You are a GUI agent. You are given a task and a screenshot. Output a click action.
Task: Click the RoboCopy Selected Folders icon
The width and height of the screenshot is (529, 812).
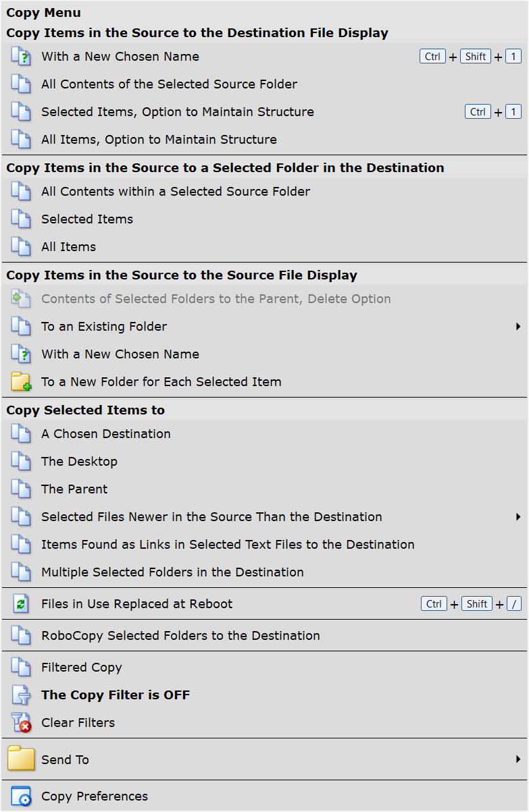(21, 636)
